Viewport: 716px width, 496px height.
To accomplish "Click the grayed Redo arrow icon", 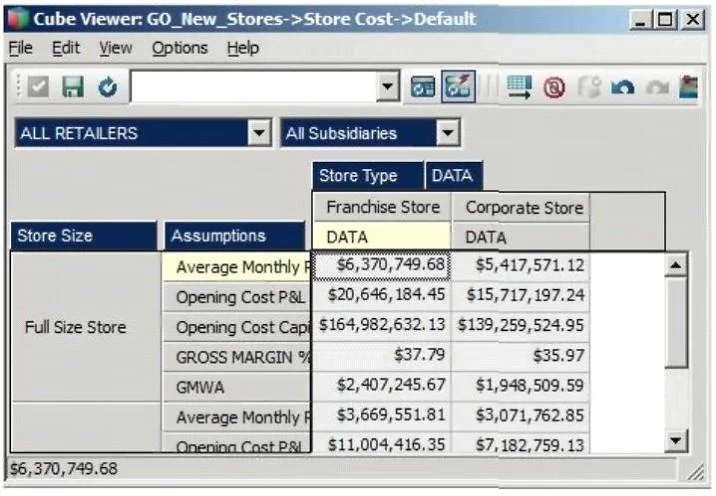I will click(658, 87).
